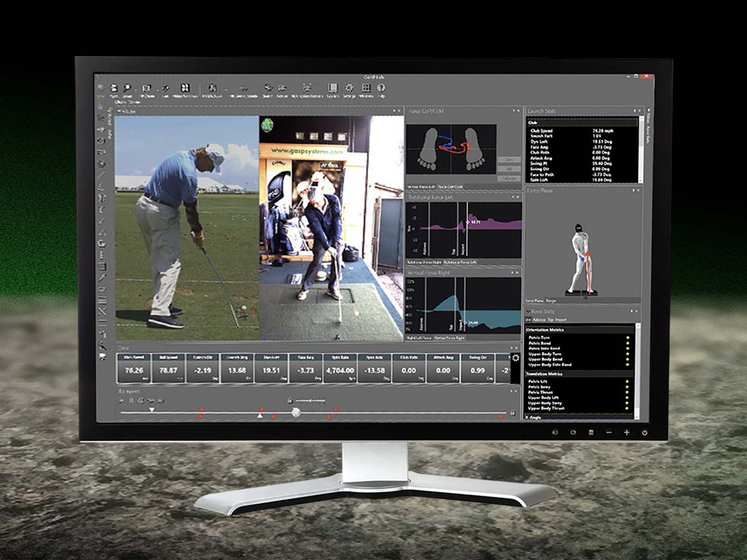Switch to the Impact tab in Kvest Stats

pyautogui.click(x=561, y=320)
